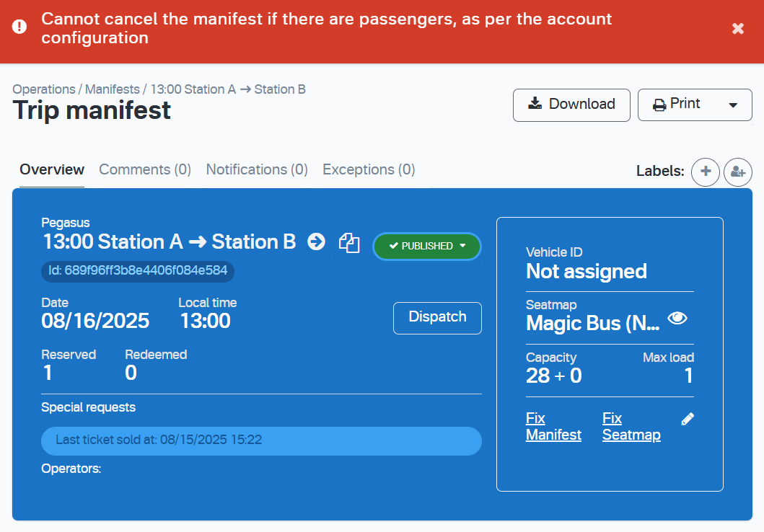764x532 pixels.
Task: Click the Fix Seatmap link
Action: [x=631, y=426]
